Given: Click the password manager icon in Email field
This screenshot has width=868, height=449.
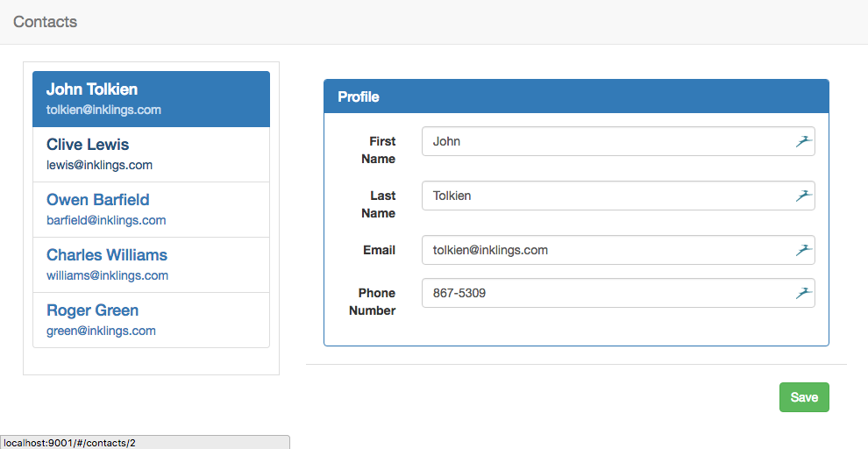Looking at the screenshot, I should [804, 250].
